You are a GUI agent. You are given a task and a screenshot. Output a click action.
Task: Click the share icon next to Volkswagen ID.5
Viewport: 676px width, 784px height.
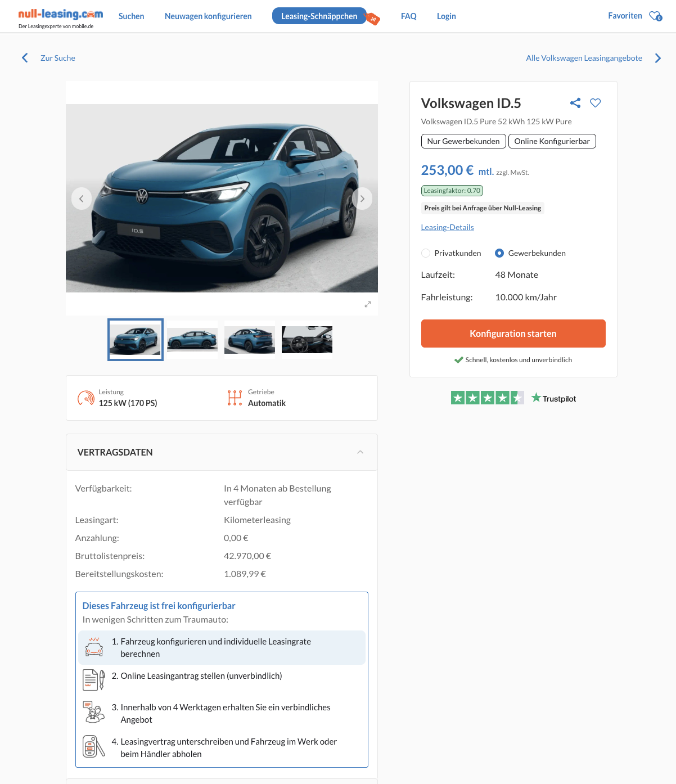[x=575, y=103]
